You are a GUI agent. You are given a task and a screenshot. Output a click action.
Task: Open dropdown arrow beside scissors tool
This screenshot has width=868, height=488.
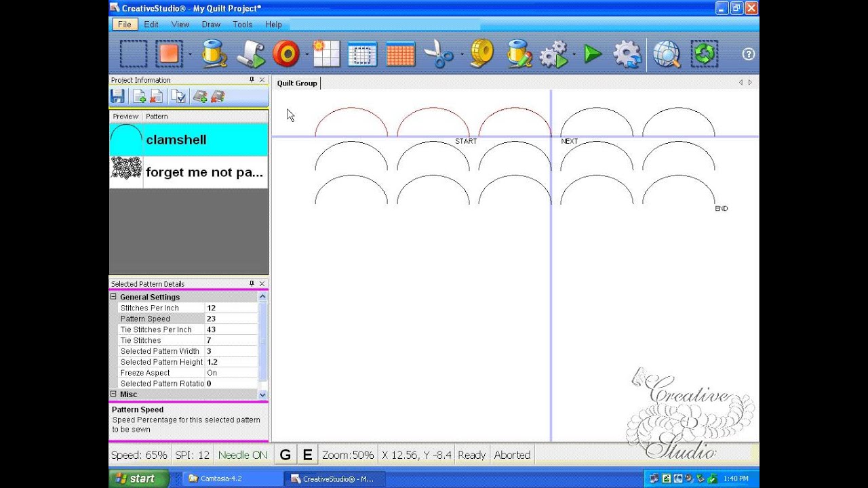pos(462,54)
